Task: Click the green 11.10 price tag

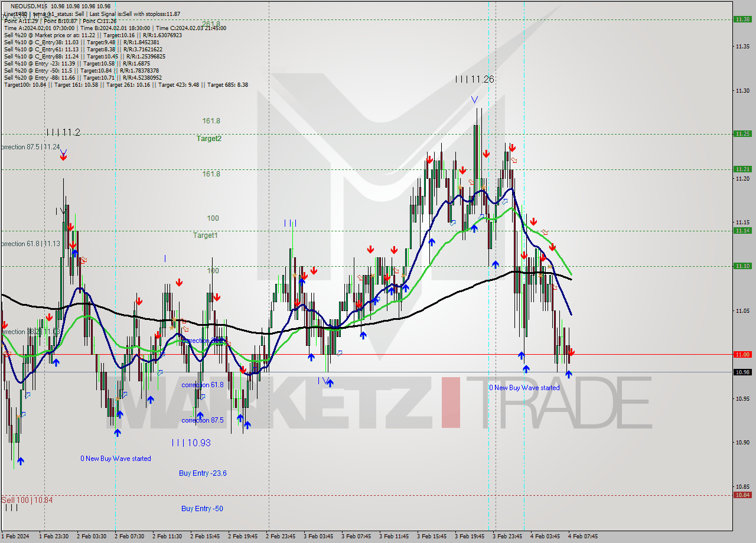Action: tap(742, 266)
